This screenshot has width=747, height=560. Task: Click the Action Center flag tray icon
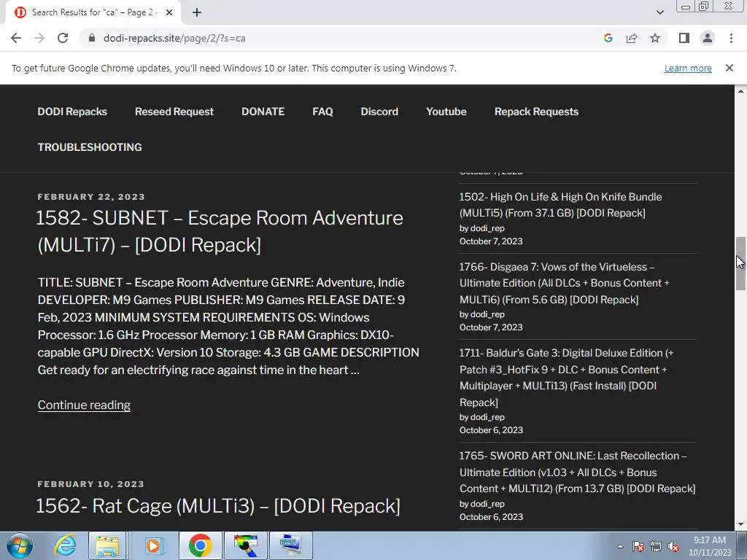point(638,546)
